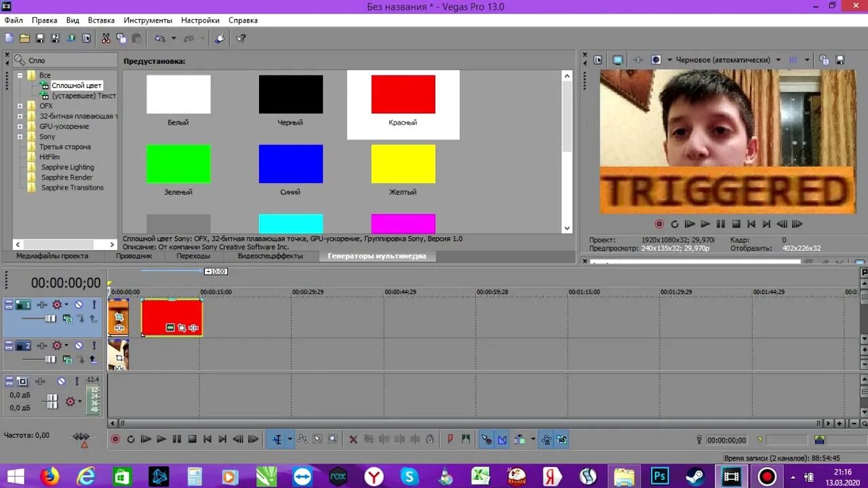Insert a region with the green flags icon

[x=465, y=439]
